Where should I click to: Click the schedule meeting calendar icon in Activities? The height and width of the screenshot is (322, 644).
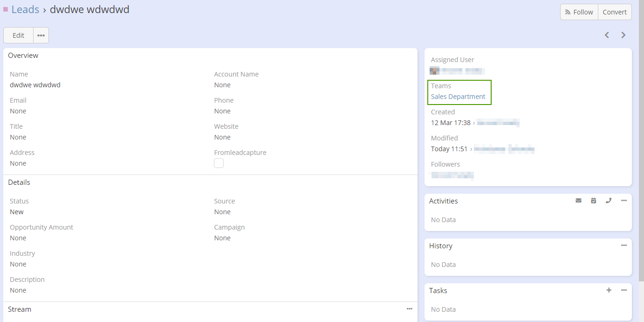593,201
